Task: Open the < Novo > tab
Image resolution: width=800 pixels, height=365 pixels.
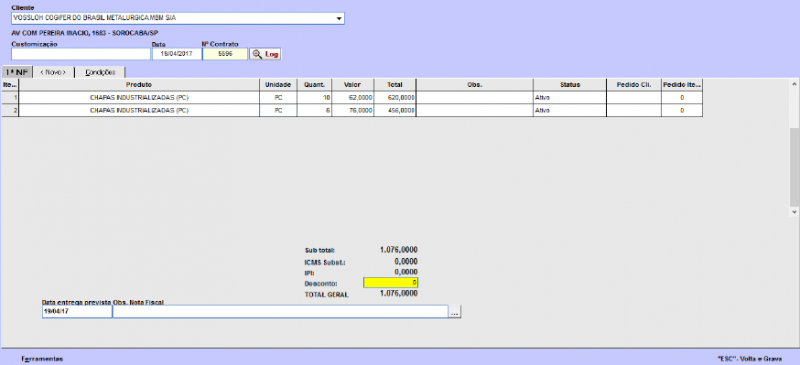Action: click(x=54, y=72)
